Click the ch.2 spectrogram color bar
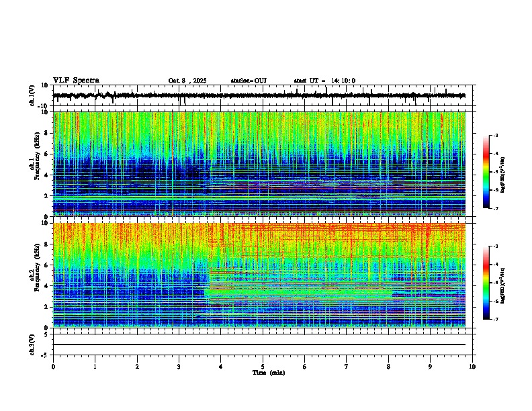Viewport: 532px width, 411px height. point(486,283)
